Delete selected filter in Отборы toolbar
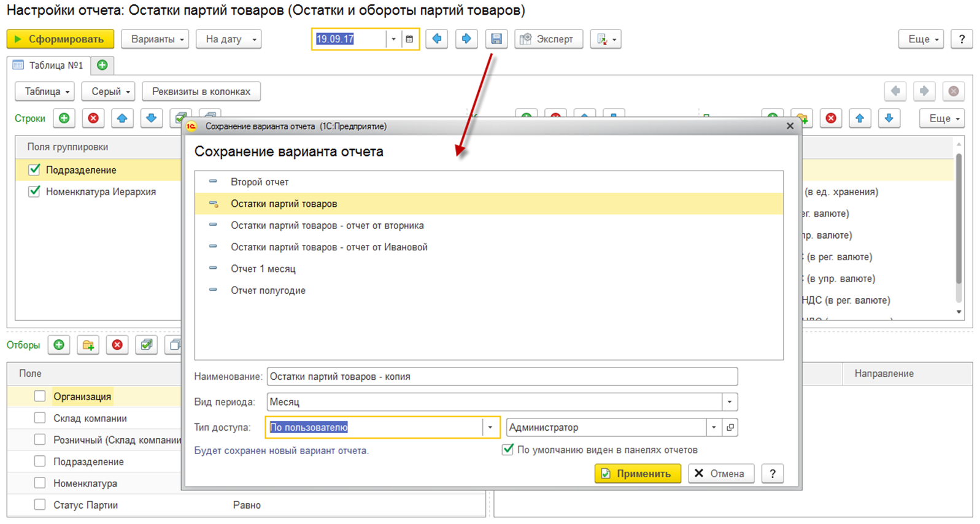The width and height of the screenshot is (980, 524). 117,345
